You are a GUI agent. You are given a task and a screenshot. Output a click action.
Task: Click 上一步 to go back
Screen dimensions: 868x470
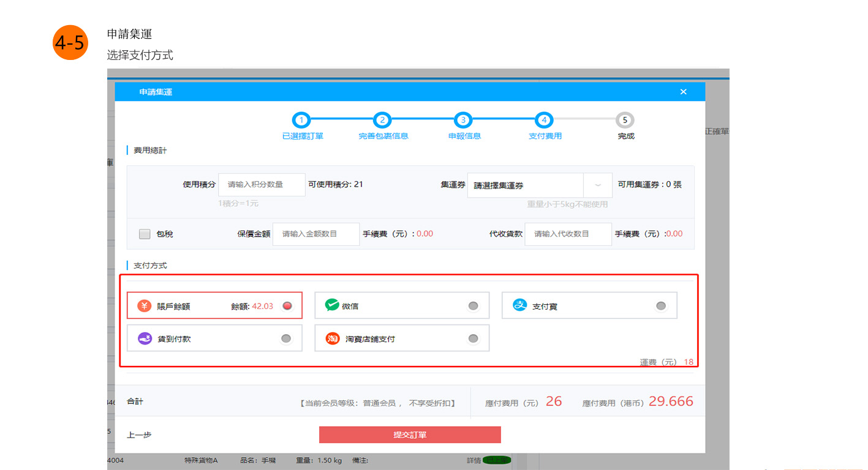(139, 435)
